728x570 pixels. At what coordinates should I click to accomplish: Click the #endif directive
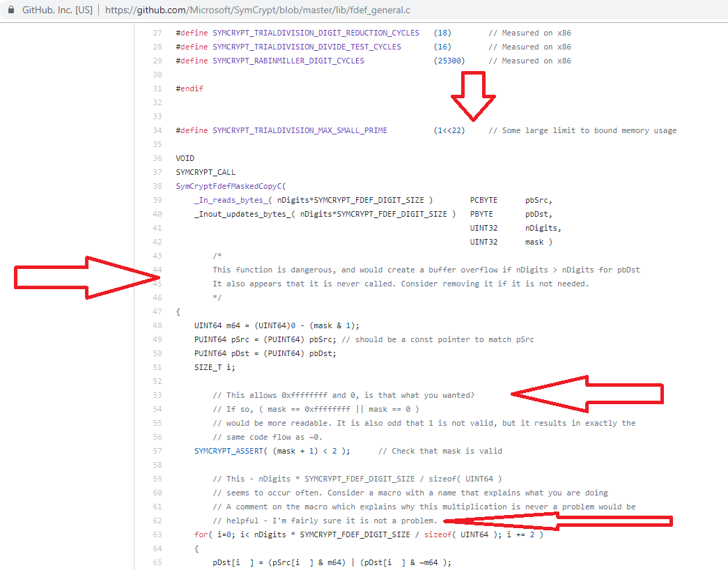189,88
